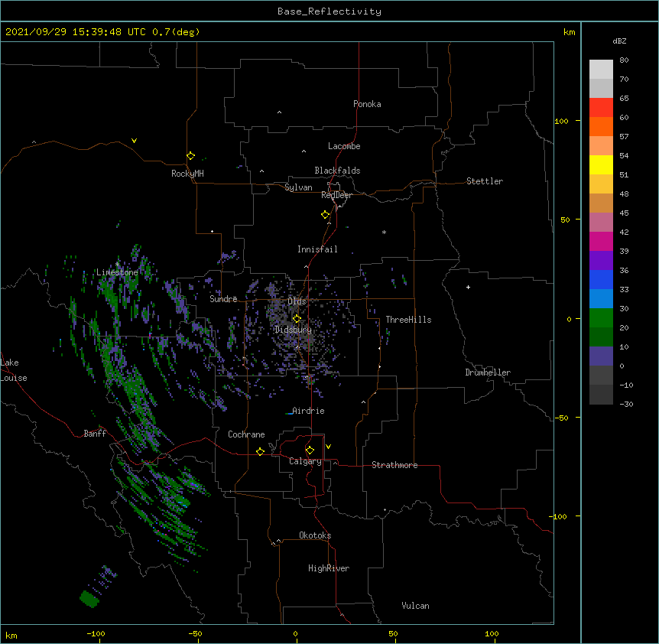Click the 20 dBZ green legend swatch

click(x=601, y=337)
